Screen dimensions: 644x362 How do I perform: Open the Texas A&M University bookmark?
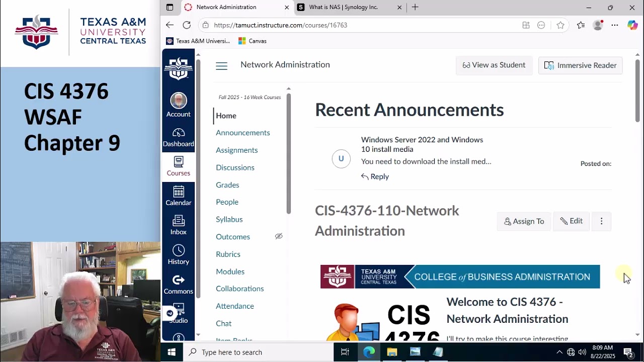[x=198, y=41]
